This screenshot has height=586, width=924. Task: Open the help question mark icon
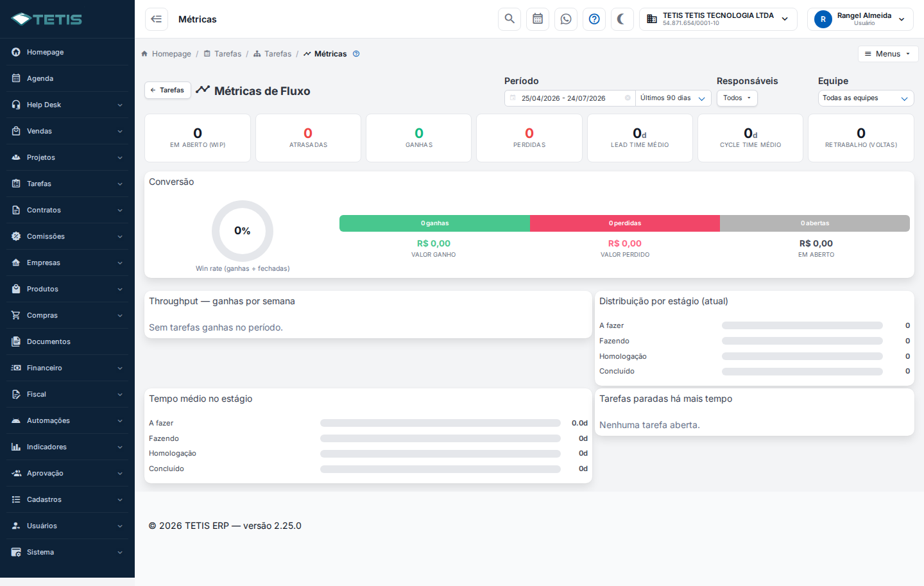point(594,19)
